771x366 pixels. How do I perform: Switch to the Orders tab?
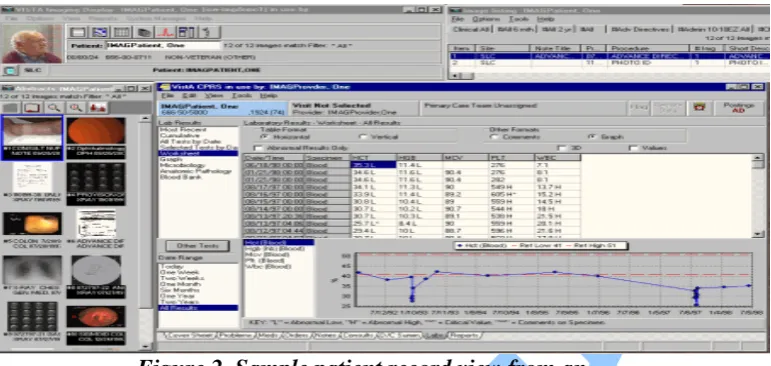[296, 336]
